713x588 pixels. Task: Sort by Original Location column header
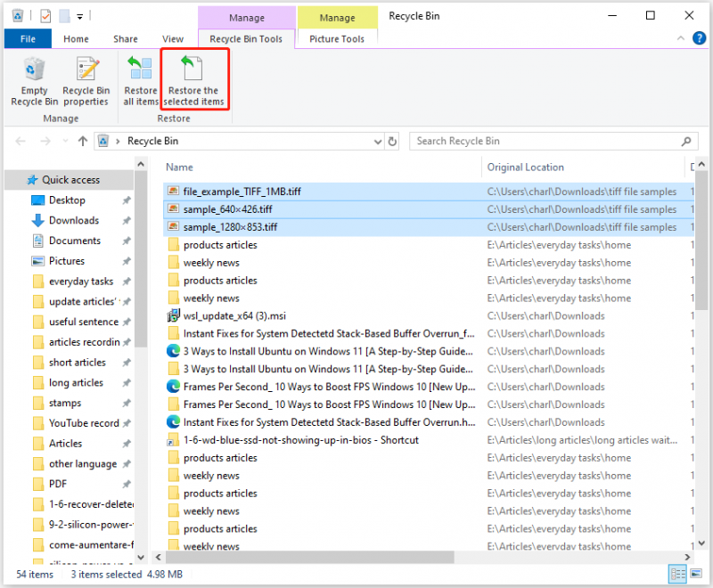pos(525,167)
